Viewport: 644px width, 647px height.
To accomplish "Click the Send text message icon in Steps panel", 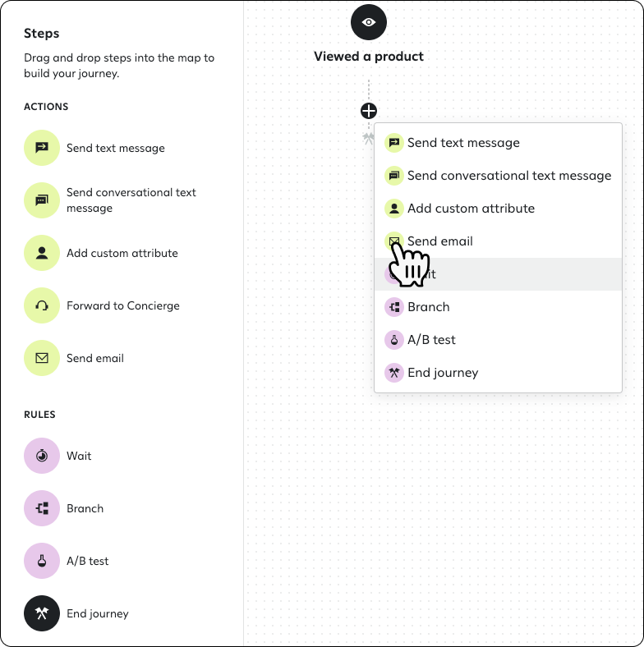I will (x=42, y=148).
